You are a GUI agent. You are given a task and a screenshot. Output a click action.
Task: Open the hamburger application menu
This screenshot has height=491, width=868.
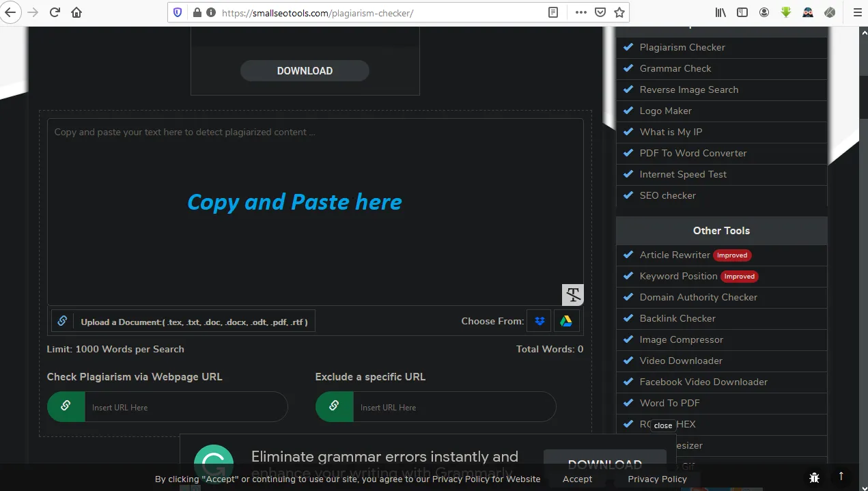click(857, 12)
